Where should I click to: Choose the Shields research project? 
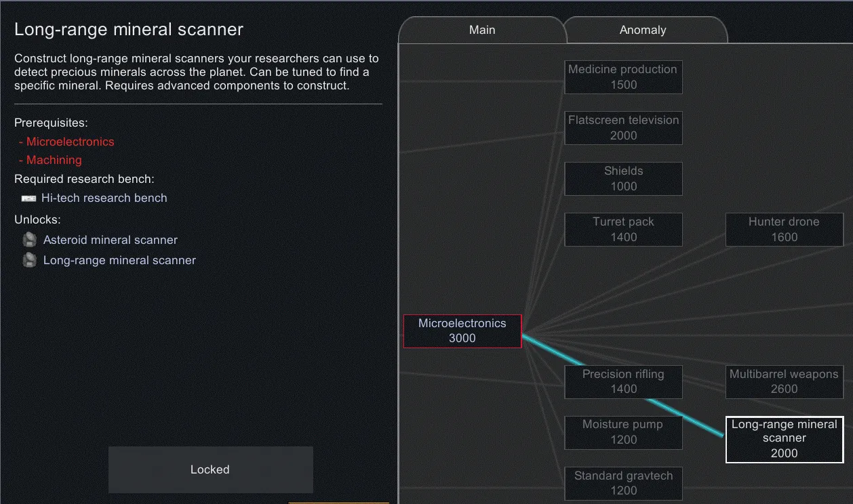(623, 178)
